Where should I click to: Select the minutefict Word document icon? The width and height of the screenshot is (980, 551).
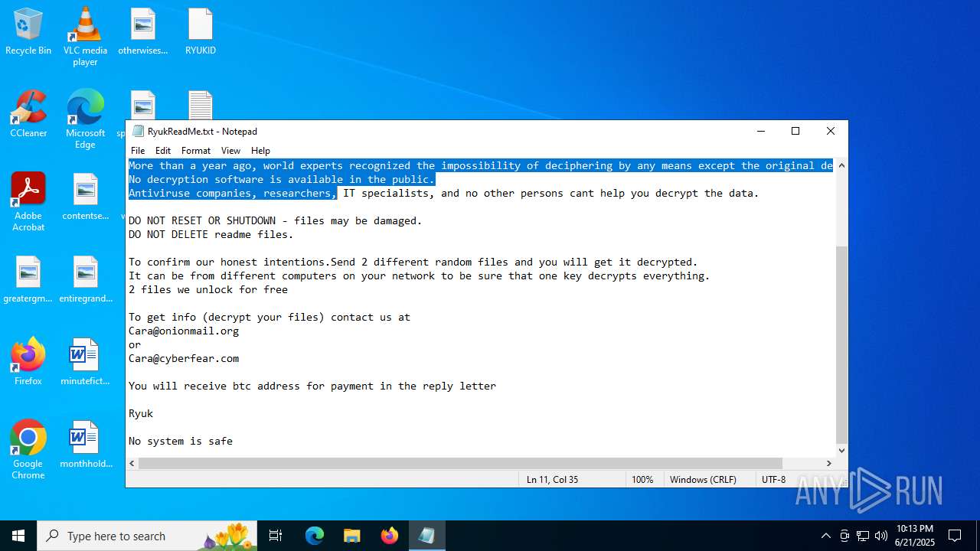(85, 363)
